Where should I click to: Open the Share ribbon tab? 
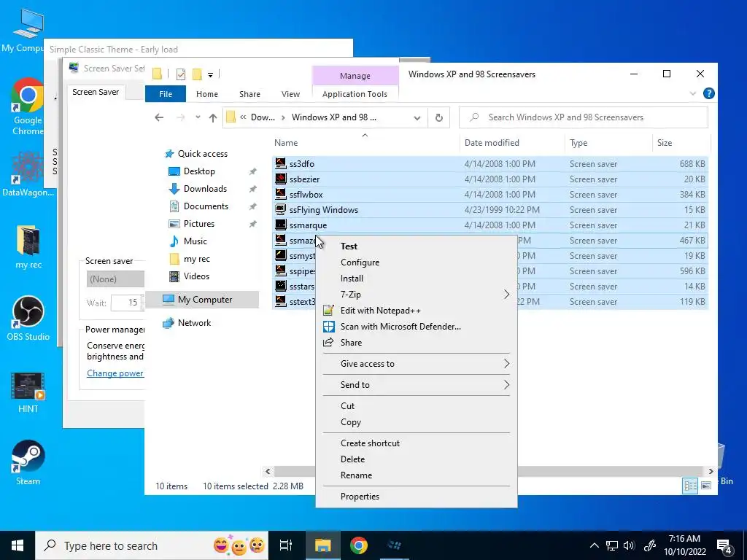[x=249, y=94]
